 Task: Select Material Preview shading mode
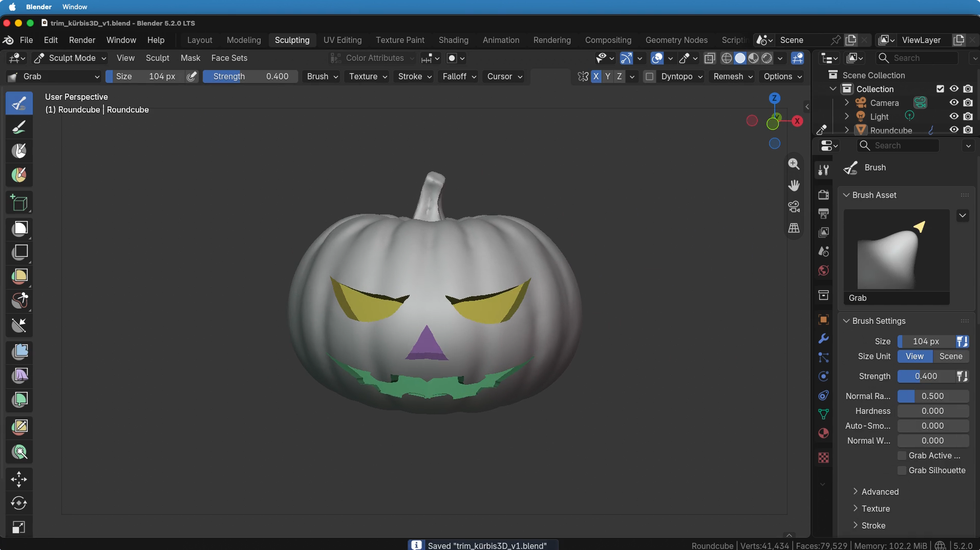[x=753, y=58]
